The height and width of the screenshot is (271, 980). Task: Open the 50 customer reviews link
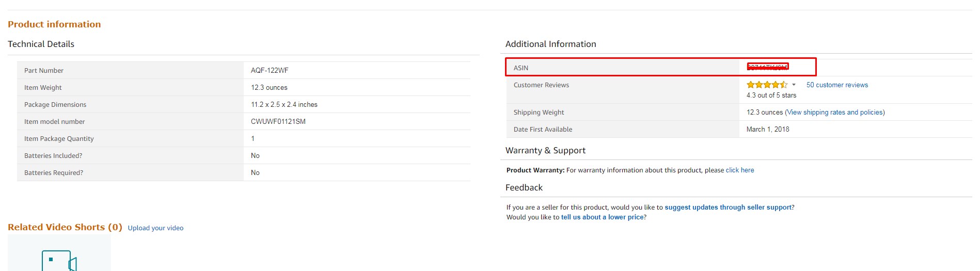point(837,85)
